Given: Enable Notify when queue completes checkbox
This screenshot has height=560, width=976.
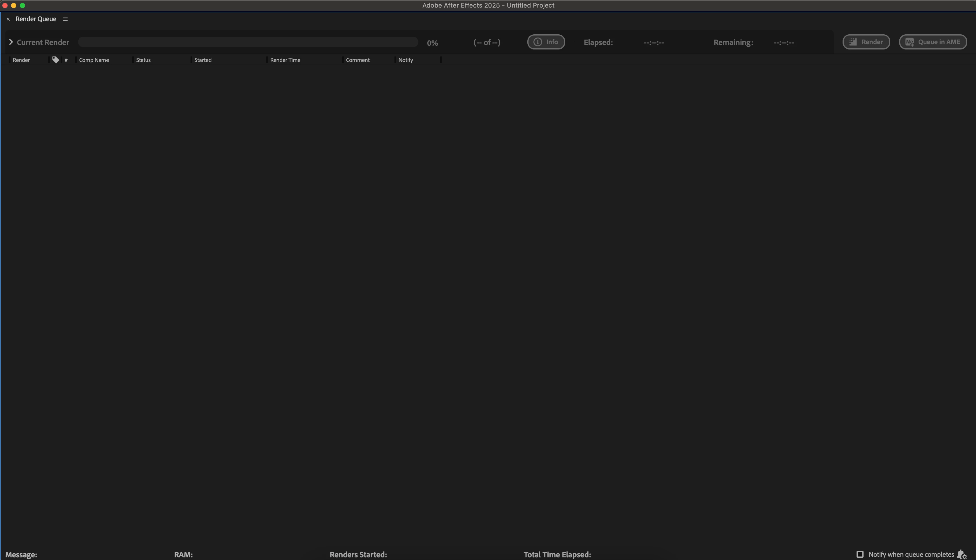Looking at the screenshot, I should [860, 554].
